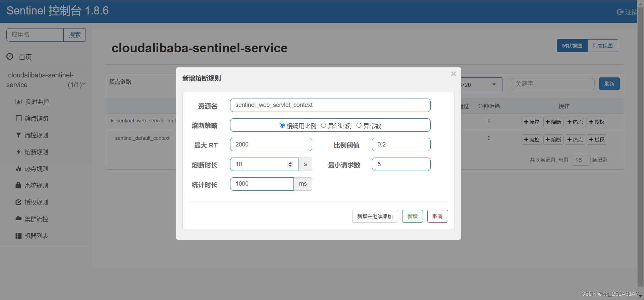Open the 首页 home dashboard icon
The height and width of the screenshot is (300, 644).
10,56
